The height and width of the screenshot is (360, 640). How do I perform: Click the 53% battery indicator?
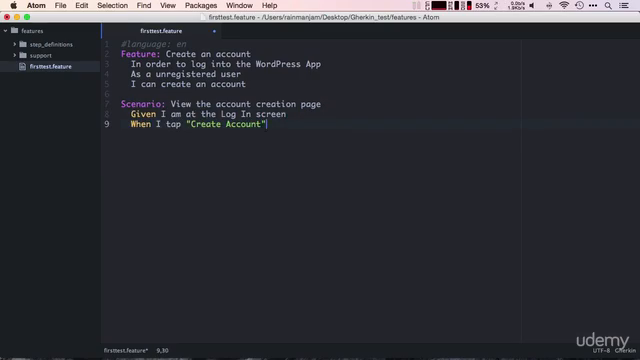click(482, 5)
